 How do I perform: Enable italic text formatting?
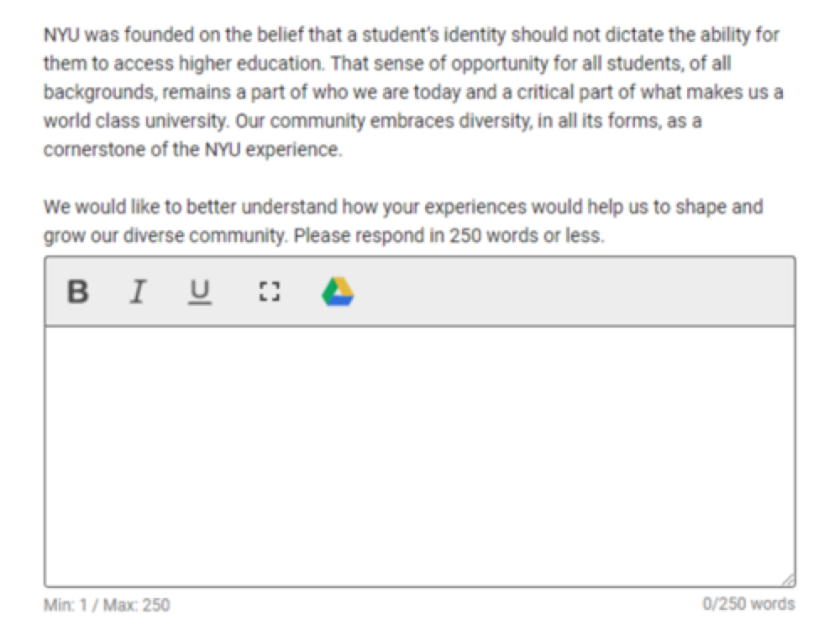tap(138, 291)
